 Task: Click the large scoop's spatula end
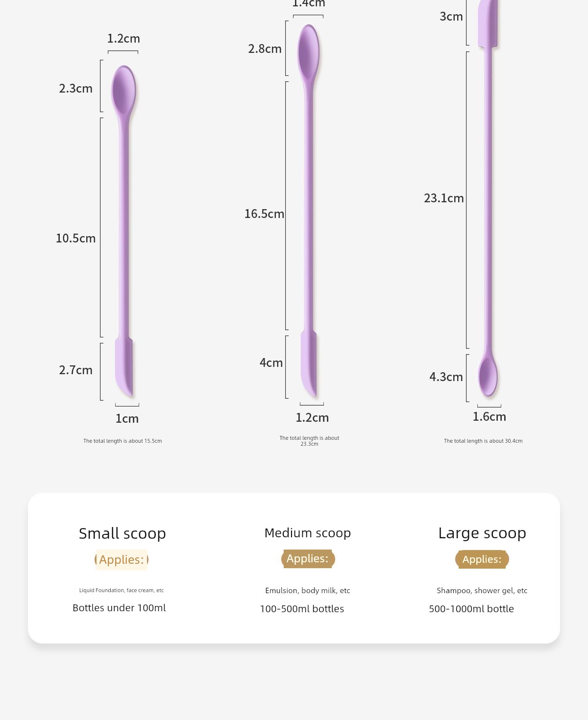[x=488, y=22]
